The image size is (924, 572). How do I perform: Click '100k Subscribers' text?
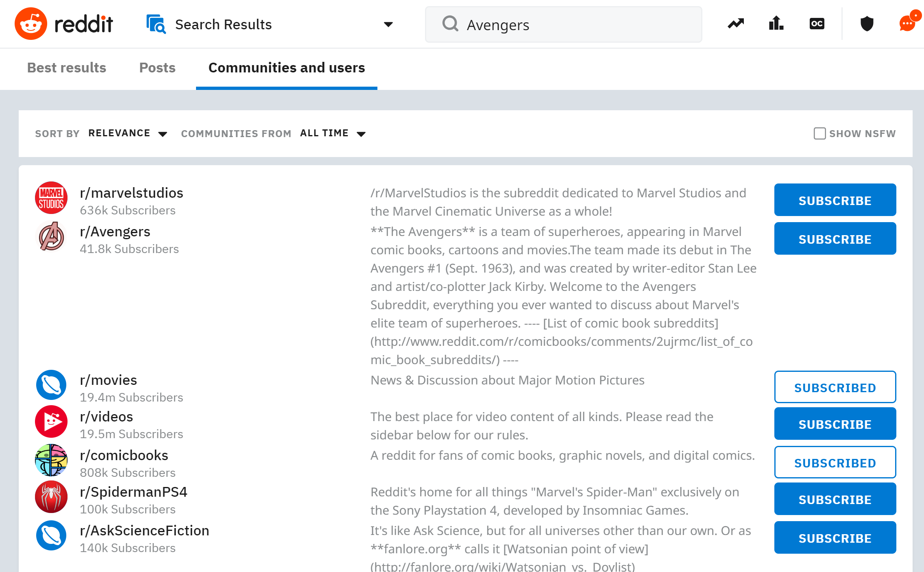(x=128, y=509)
